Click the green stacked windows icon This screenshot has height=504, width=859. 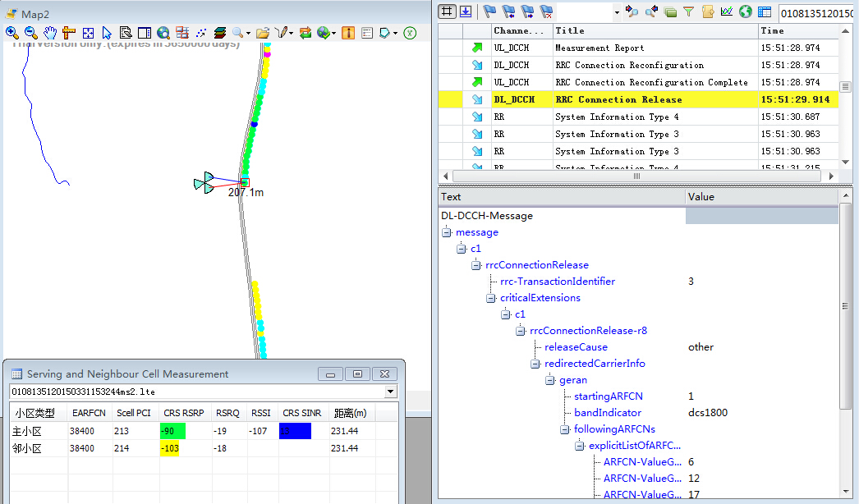pos(670,11)
